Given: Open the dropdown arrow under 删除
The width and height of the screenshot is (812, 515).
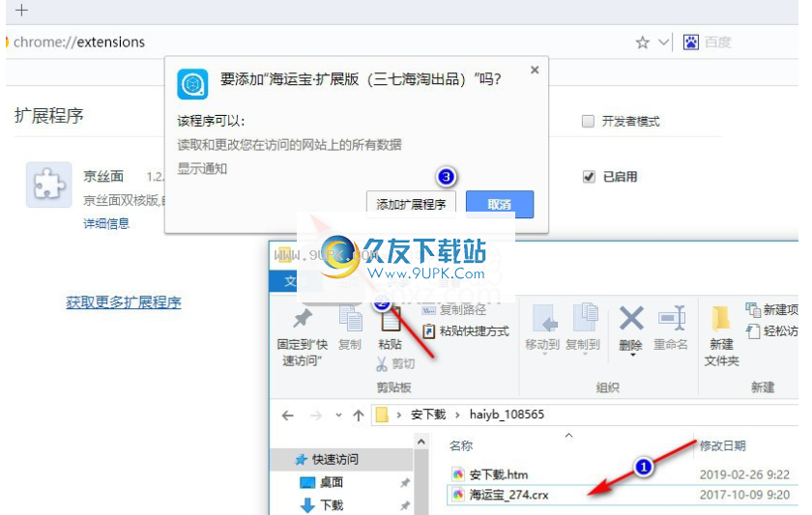Looking at the screenshot, I should pyautogui.click(x=632, y=355).
